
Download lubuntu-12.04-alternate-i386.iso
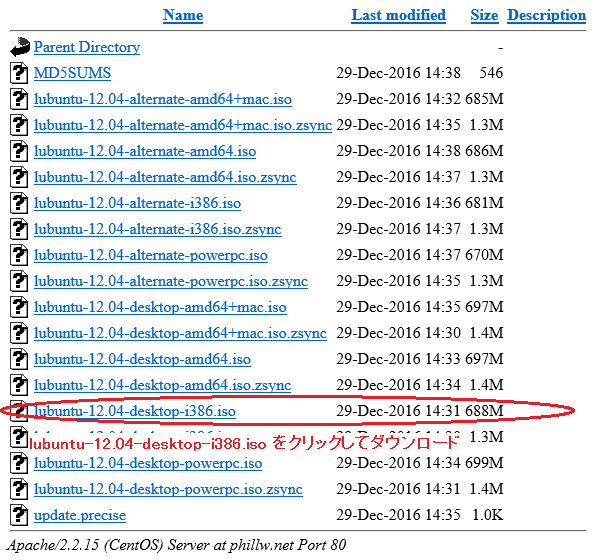(x=137, y=203)
